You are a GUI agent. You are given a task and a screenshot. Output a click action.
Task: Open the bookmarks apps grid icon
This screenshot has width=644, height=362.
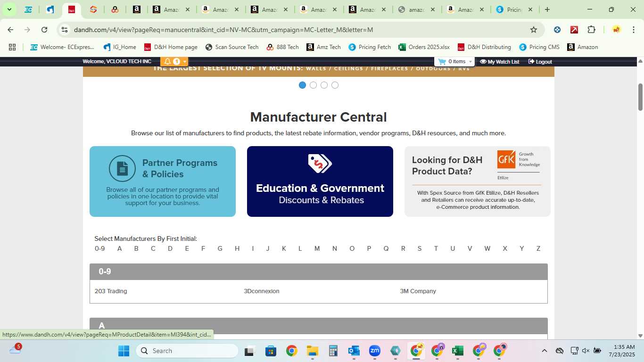12,47
